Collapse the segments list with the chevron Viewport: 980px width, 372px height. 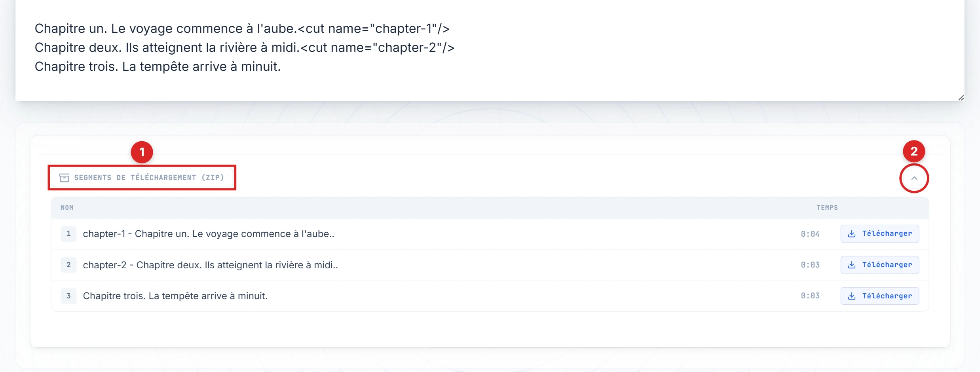tap(914, 178)
